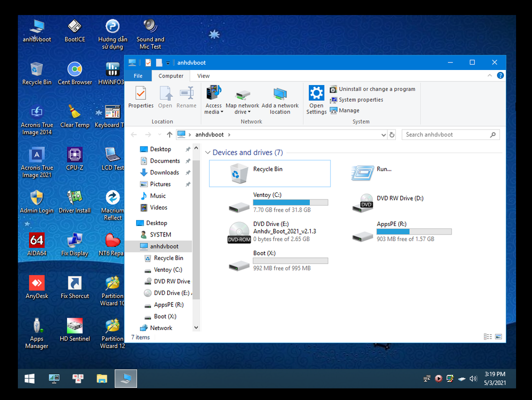
Task: Click the address bar computer icon
Action: pyautogui.click(x=182, y=134)
